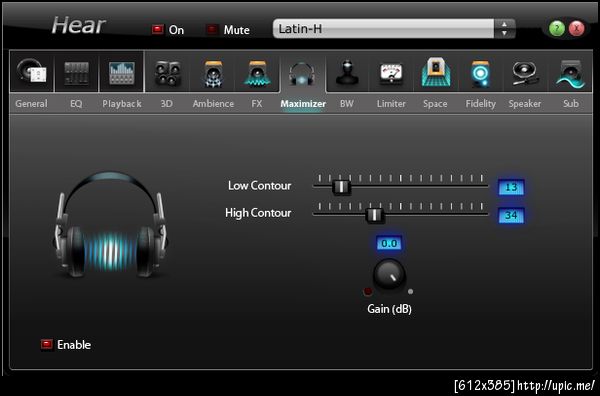
Task: Select the Maximizer headphones icon
Action: [302, 73]
